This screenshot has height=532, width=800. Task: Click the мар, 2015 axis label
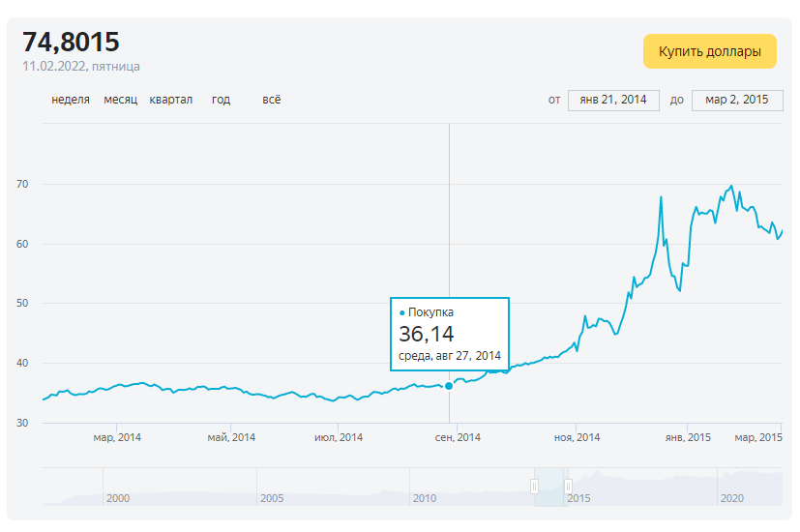pyautogui.click(x=758, y=437)
